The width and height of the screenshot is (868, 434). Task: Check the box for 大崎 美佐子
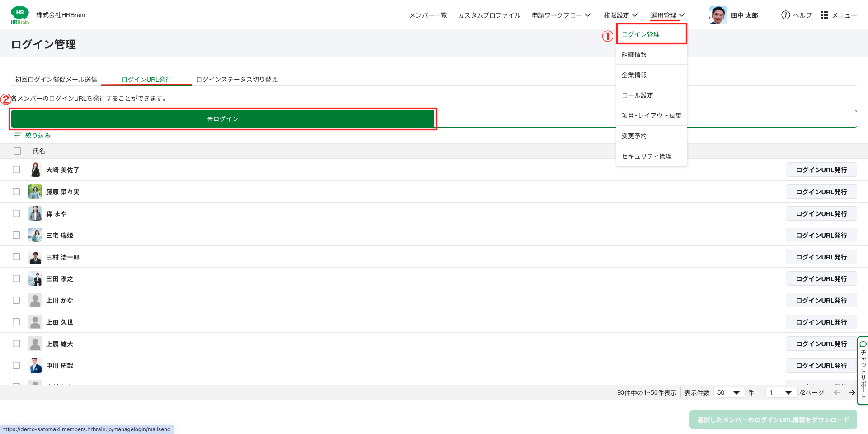[16, 170]
